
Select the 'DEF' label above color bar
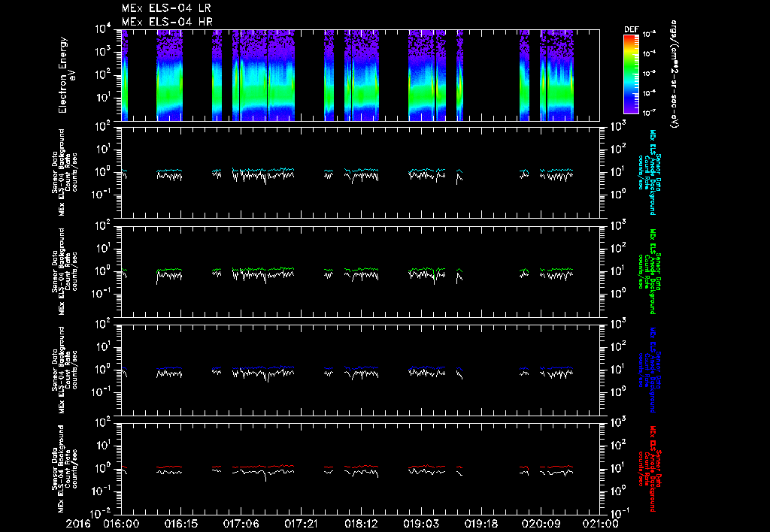(631, 29)
